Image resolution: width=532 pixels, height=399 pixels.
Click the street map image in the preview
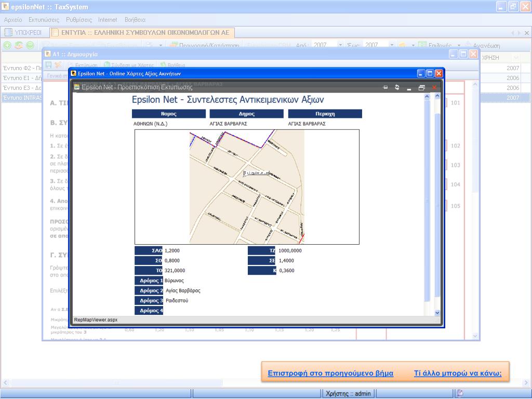247,187
